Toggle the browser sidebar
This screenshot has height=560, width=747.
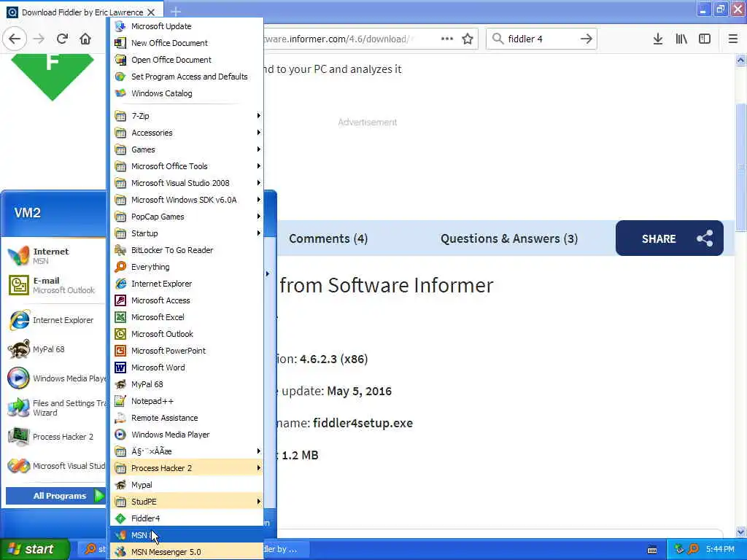705,39
